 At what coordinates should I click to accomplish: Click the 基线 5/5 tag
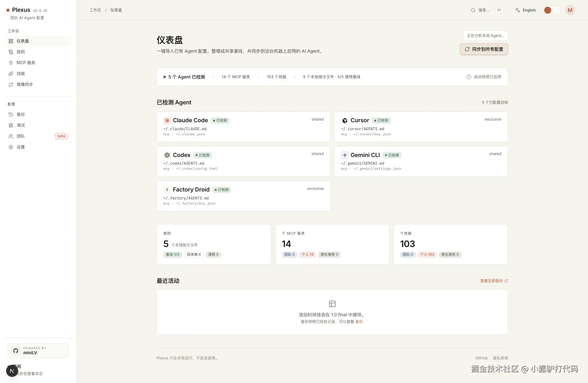173,255
